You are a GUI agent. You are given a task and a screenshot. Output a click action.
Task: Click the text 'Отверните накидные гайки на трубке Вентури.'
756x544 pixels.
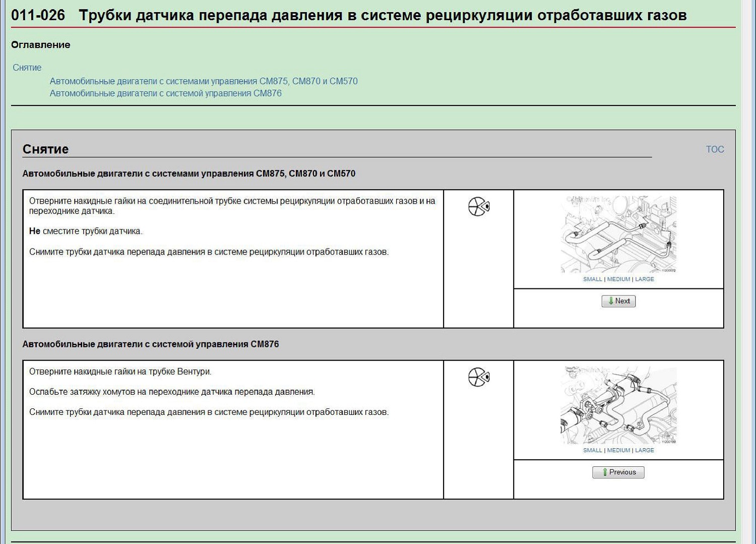click(120, 372)
